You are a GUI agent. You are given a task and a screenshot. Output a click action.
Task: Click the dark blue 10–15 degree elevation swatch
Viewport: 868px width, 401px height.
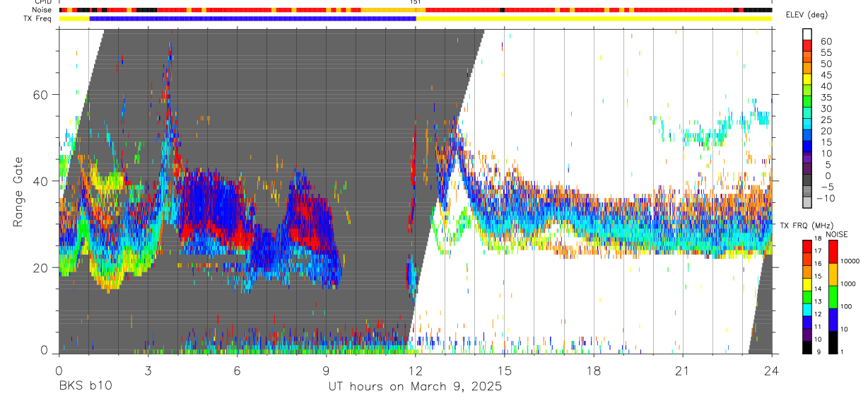click(x=807, y=147)
